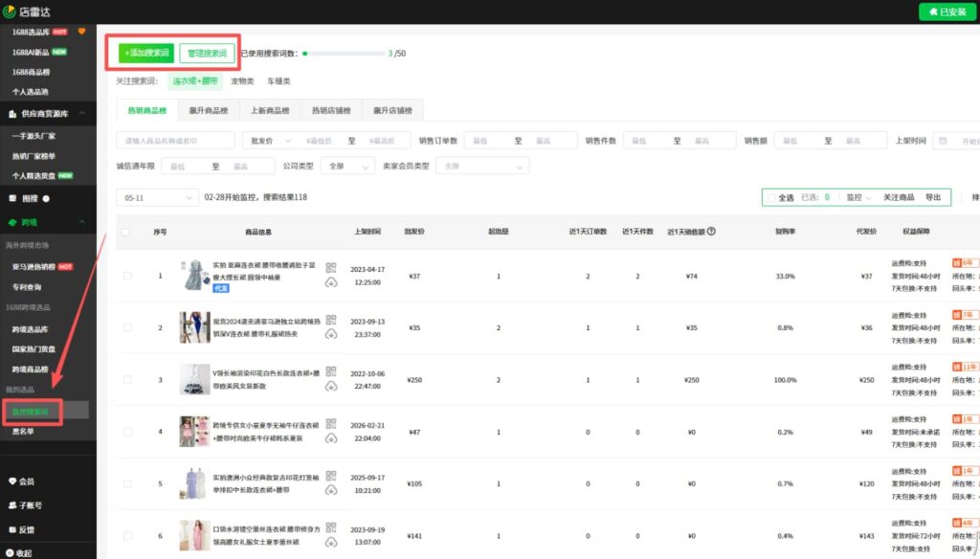Click the QR code icon in row 6
Image resolution: width=980 pixels, height=559 pixels.
[x=330, y=527]
